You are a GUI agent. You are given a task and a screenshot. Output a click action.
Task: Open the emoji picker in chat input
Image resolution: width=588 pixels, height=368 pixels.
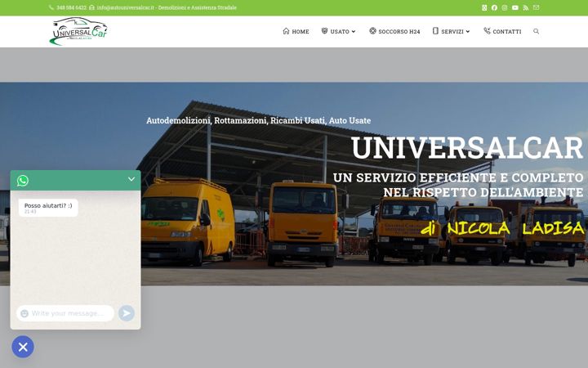point(24,313)
